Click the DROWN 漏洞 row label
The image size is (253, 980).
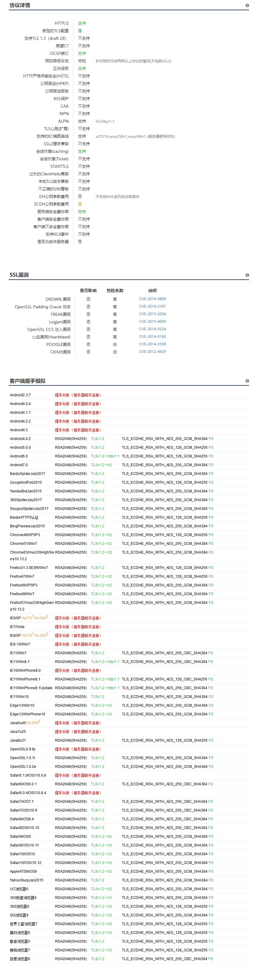(58, 300)
